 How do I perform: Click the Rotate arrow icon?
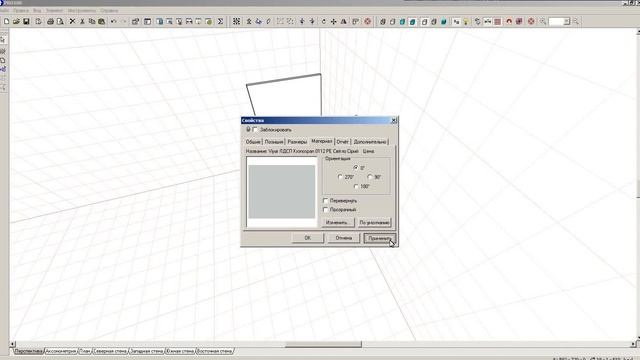(324, 21)
